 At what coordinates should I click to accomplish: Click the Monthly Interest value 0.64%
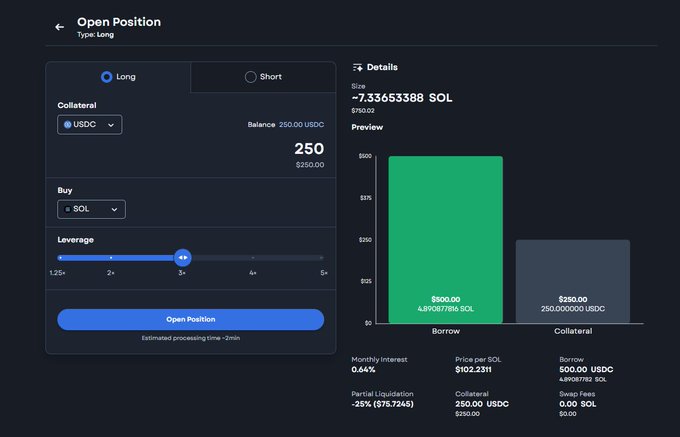point(363,370)
